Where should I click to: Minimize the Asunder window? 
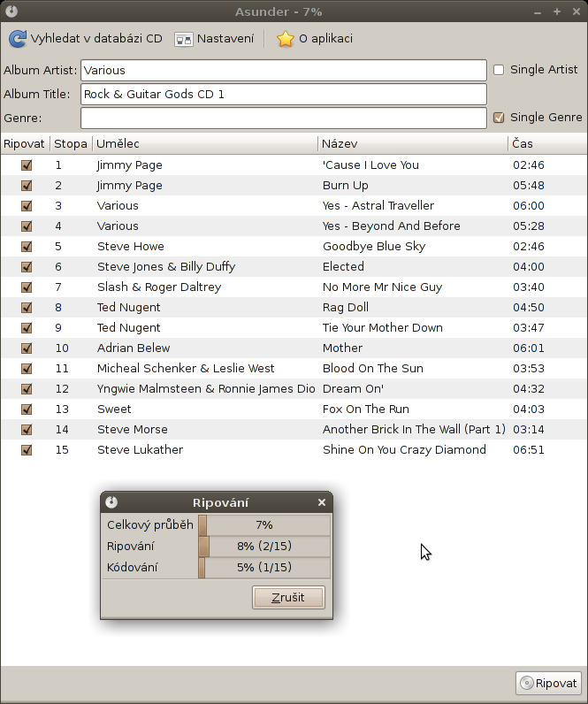coord(538,12)
